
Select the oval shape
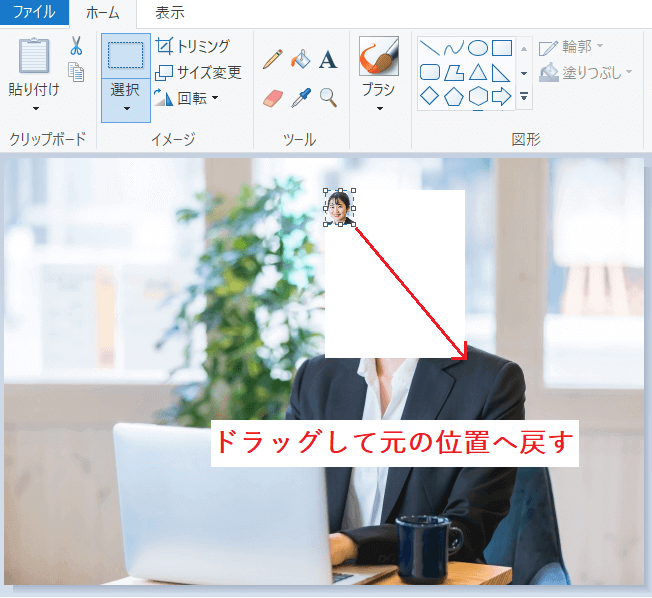tap(478, 48)
